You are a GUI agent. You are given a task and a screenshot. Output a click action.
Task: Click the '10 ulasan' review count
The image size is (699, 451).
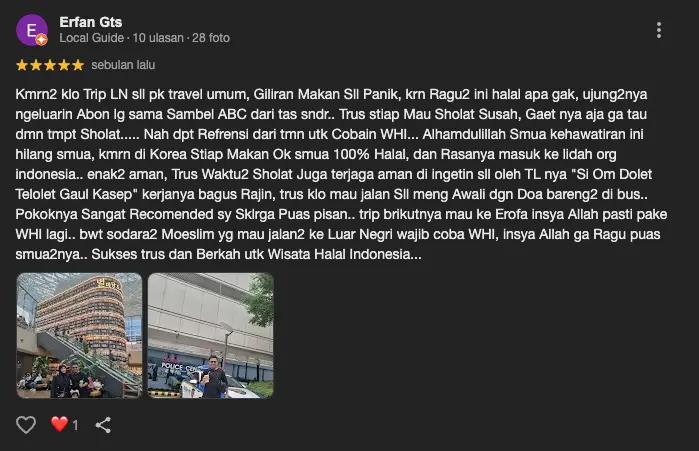coord(158,38)
